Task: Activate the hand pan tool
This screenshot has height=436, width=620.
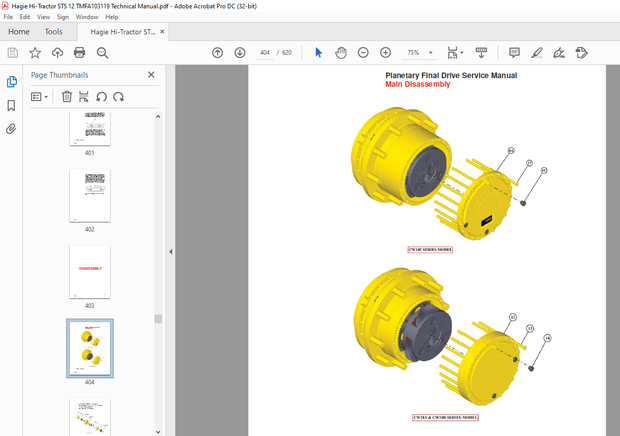Action: 340,53
